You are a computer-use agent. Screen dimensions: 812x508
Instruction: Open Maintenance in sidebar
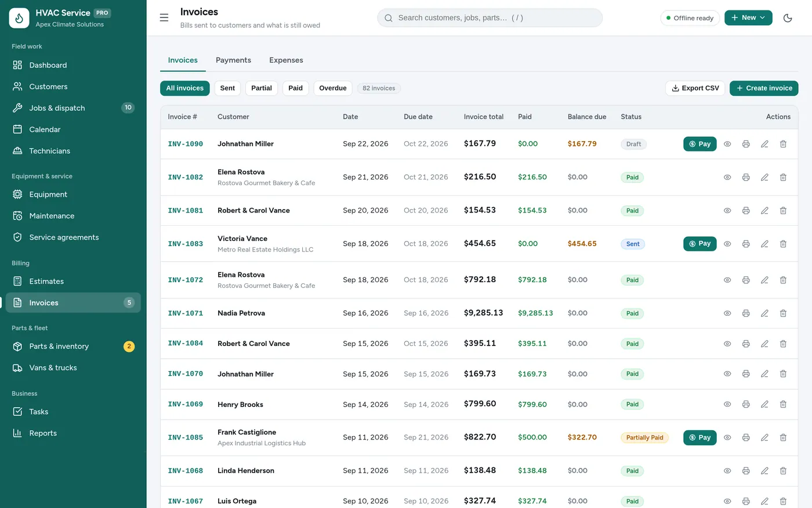pyautogui.click(x=73, y=216)
